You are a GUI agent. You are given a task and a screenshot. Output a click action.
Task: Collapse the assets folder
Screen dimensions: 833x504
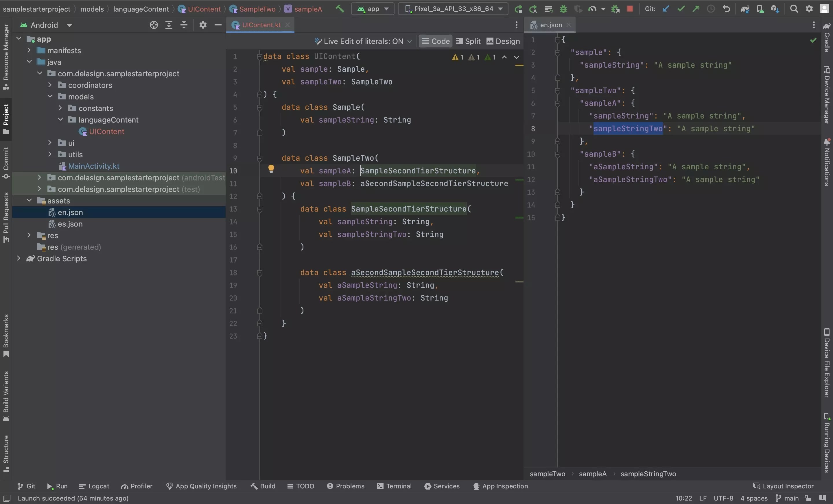[29, 200]
